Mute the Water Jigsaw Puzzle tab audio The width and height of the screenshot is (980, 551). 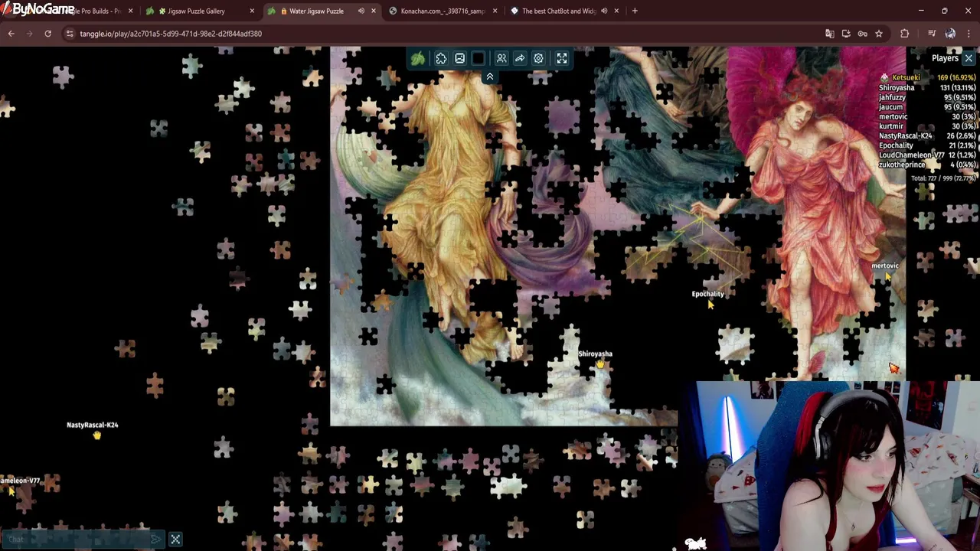pyautogui.click(x=361, y=11)
